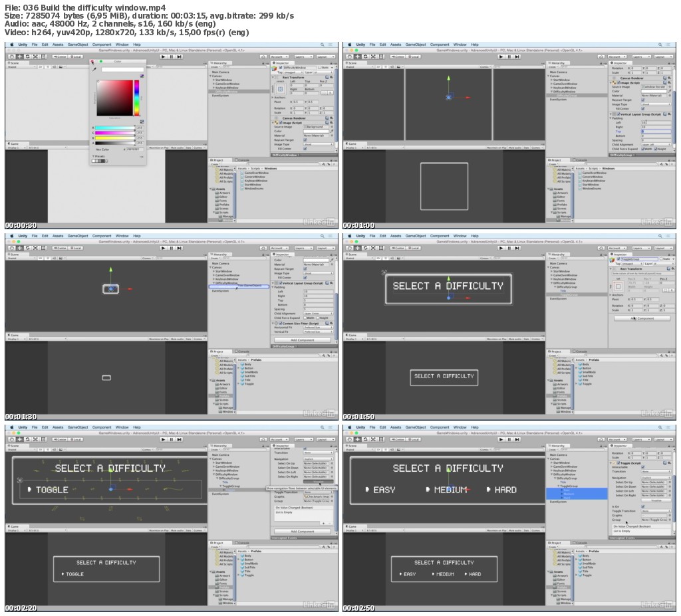681x616 pixels.
Task: Open the Window menu in the 00:01:50 frame
Action: click(x=460, y=236)
